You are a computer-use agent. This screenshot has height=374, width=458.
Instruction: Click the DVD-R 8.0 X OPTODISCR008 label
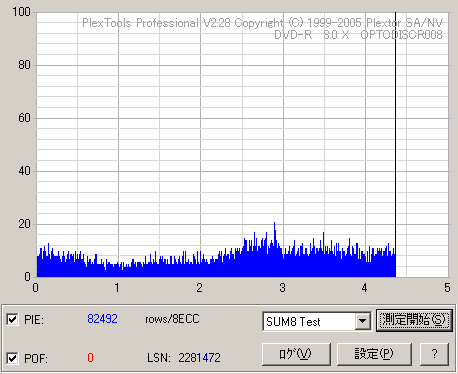coord(358,35)
